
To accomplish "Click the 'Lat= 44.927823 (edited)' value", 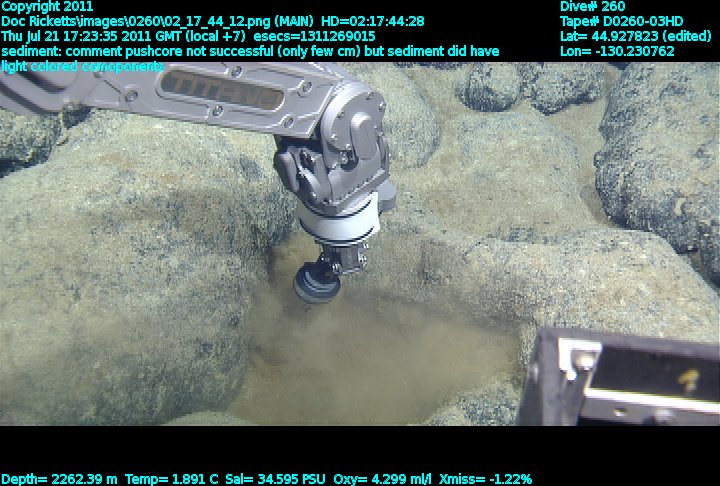I will [x=636, y=36].
